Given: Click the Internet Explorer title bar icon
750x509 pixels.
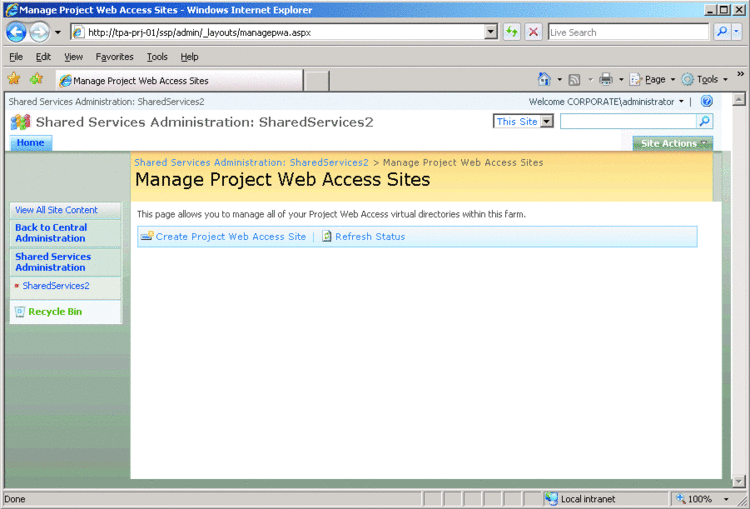Looking at the screenshot, I should point(11,10).
